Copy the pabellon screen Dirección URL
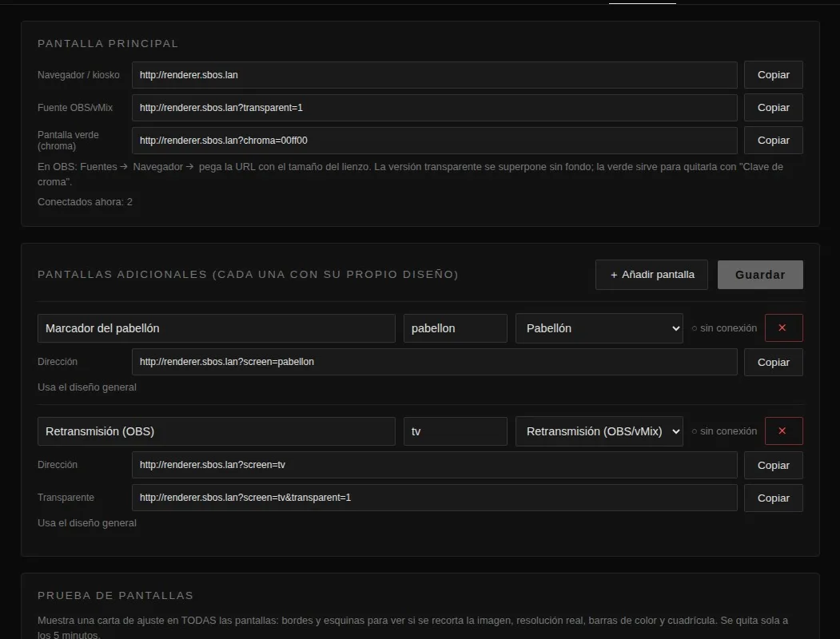This screenshot has width=840, height=639. pyautogui.click(x=773, y=363)
